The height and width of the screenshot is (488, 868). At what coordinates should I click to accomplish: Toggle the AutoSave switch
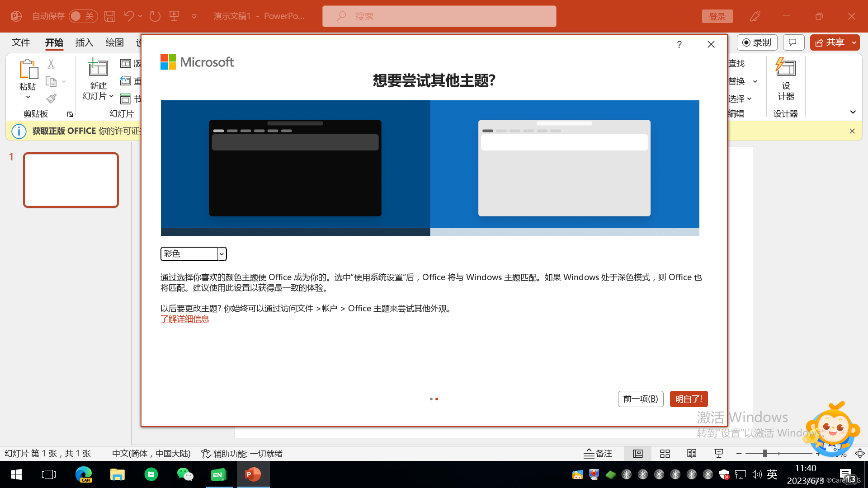(83, 16)
